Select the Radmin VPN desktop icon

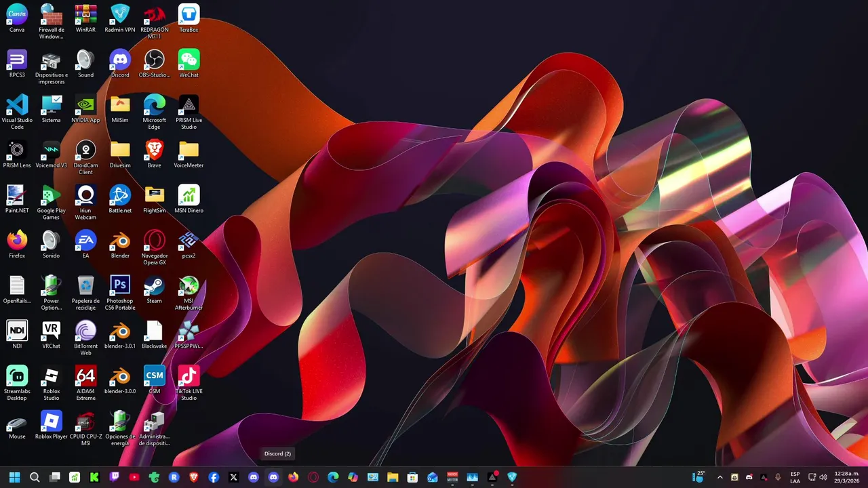(x=120, y=18)
